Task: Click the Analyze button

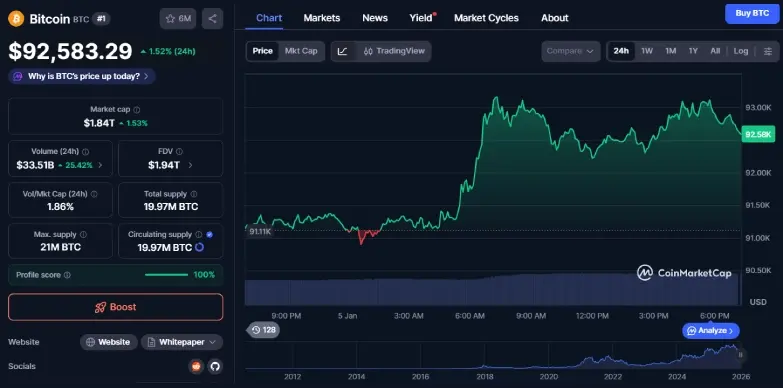Action: (x=711, y=331)
